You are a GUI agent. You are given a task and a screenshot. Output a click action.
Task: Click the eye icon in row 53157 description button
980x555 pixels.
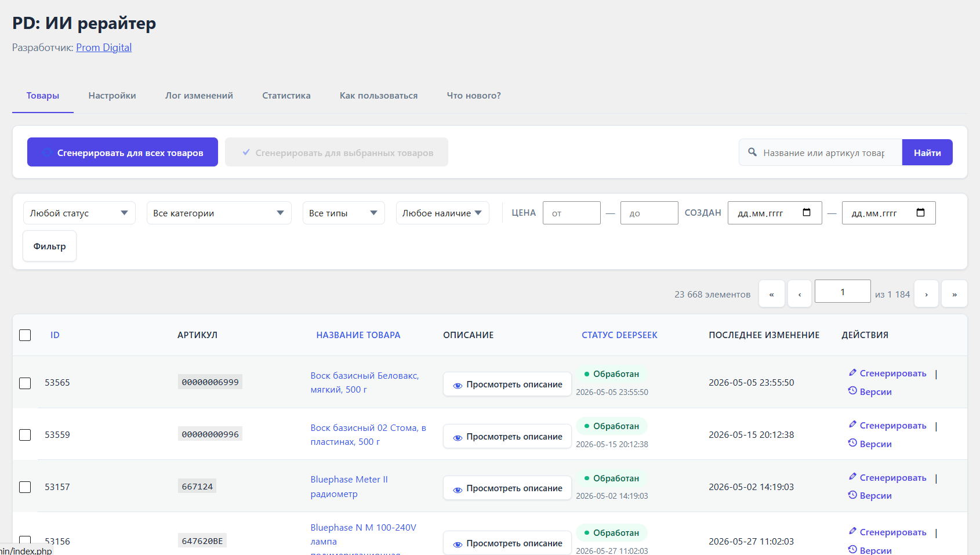pyautogui.click(x=458, y=489)
